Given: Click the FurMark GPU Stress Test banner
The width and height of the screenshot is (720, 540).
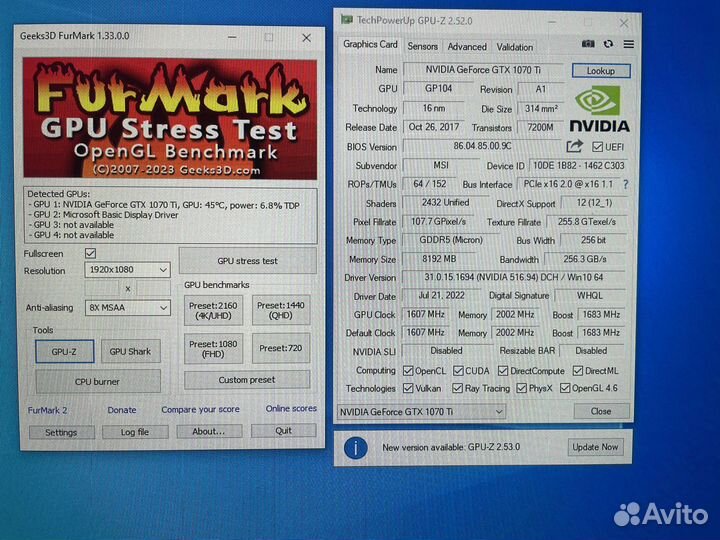Looking at the screenshot, I should (x=170, y=118).
